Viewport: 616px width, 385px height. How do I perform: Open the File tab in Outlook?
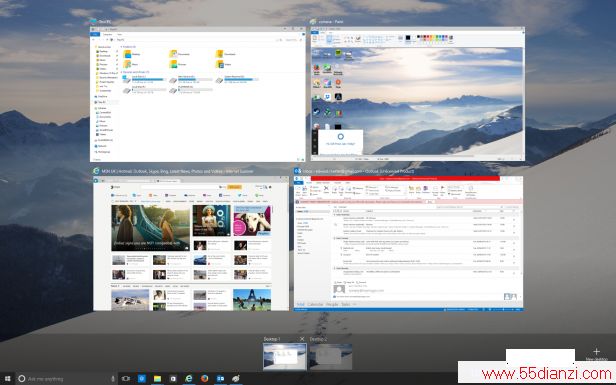(299, 183)
